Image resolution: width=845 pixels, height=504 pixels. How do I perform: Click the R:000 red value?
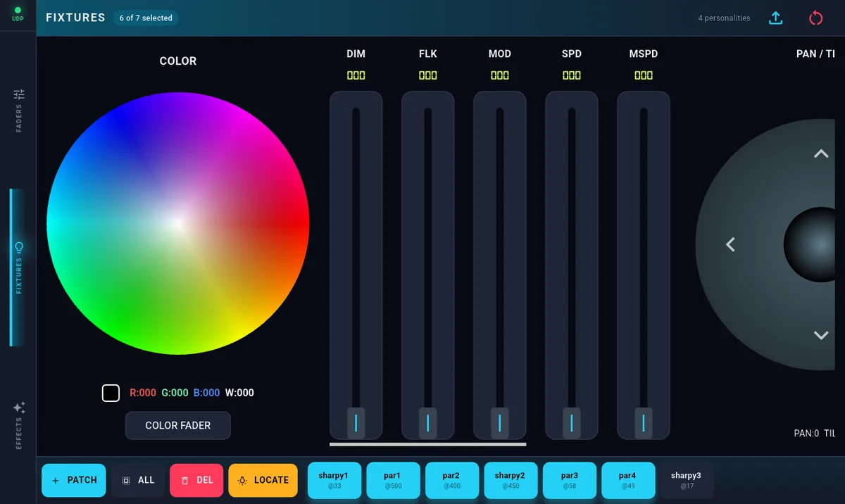(143, 393)
